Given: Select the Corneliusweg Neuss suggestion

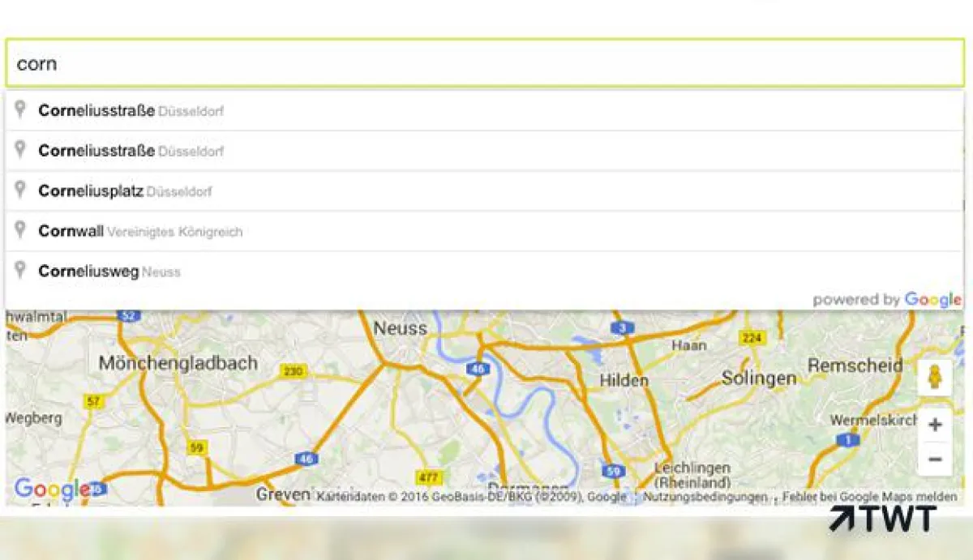Looking at the screenshot, I should click(484, 271).
